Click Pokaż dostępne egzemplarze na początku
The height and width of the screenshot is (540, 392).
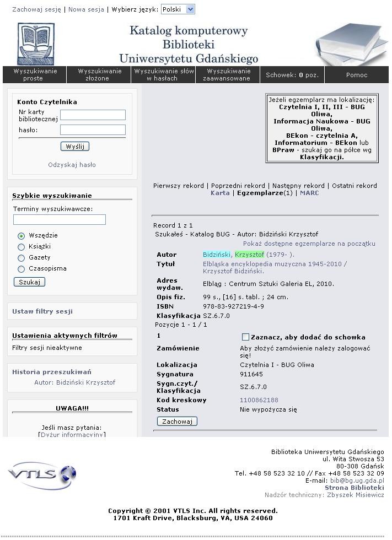coord(309,244)
